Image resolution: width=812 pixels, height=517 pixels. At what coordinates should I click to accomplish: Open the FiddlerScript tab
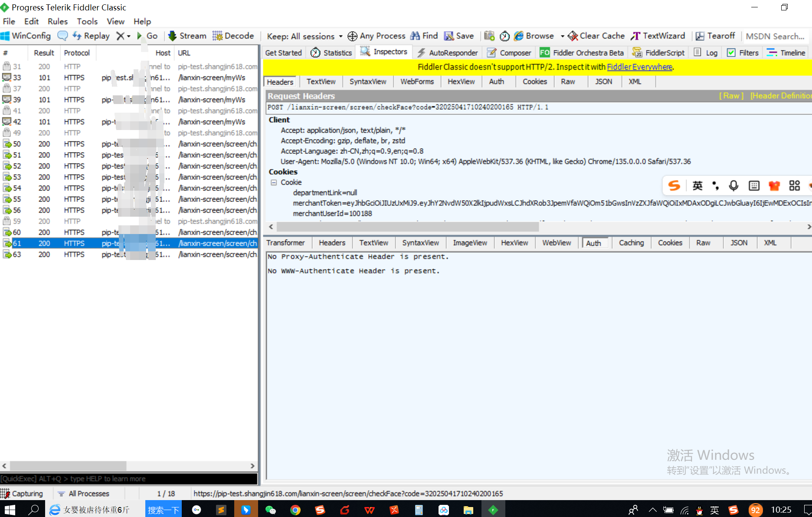[658, 52]
